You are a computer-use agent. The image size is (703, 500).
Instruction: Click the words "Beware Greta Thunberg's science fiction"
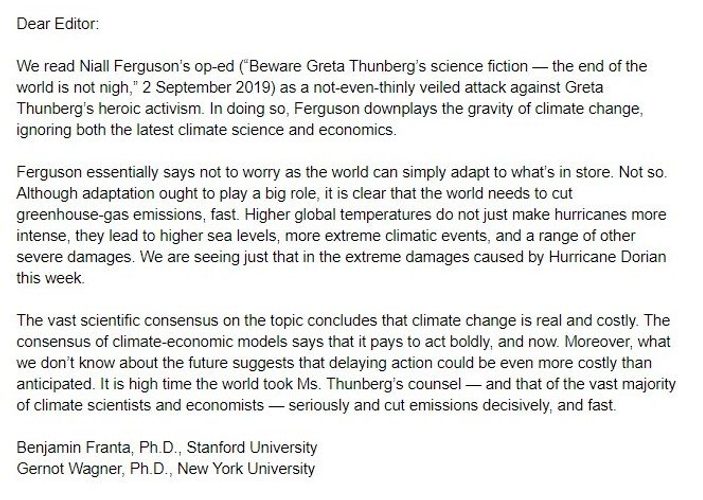pyautogui.click(x=374, y=65)
